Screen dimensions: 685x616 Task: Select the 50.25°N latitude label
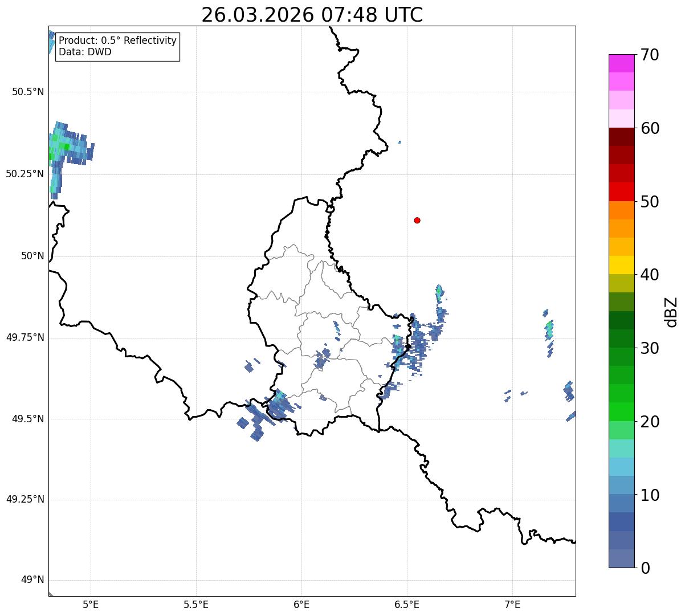pos(25,174)
